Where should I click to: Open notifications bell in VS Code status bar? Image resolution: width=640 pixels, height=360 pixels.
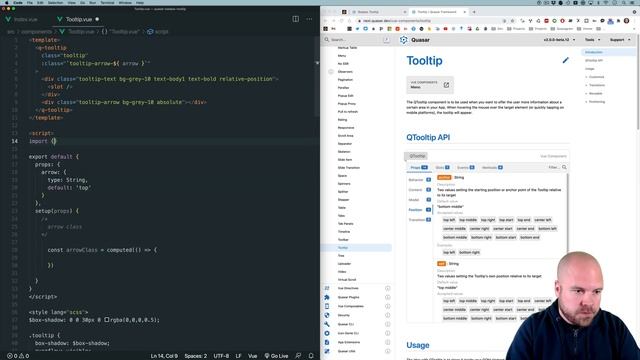[x=311, y=356]
